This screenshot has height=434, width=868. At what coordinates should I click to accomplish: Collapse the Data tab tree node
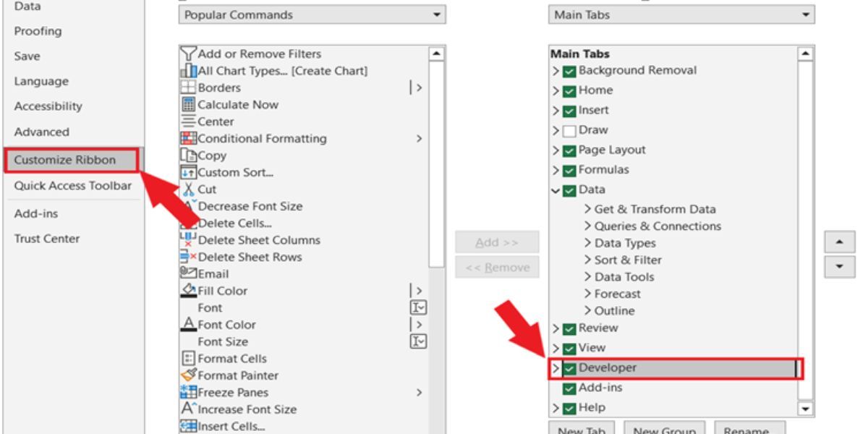(555, 190)
